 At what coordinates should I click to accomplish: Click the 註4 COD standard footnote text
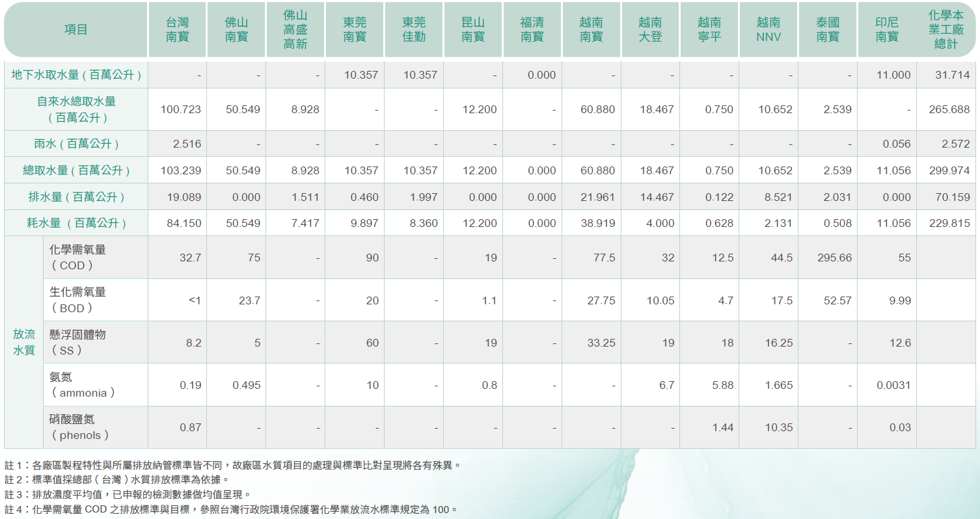(x=231, y=509)
